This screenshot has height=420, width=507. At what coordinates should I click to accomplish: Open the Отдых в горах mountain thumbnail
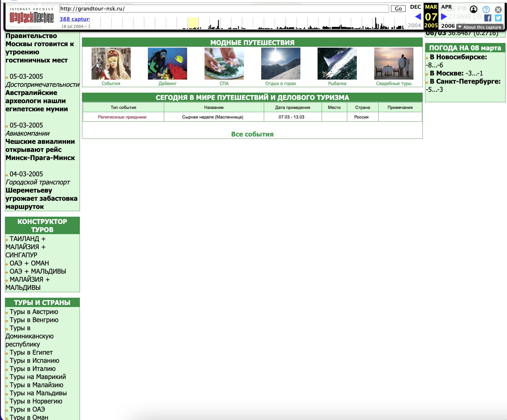tap(281, 64)
